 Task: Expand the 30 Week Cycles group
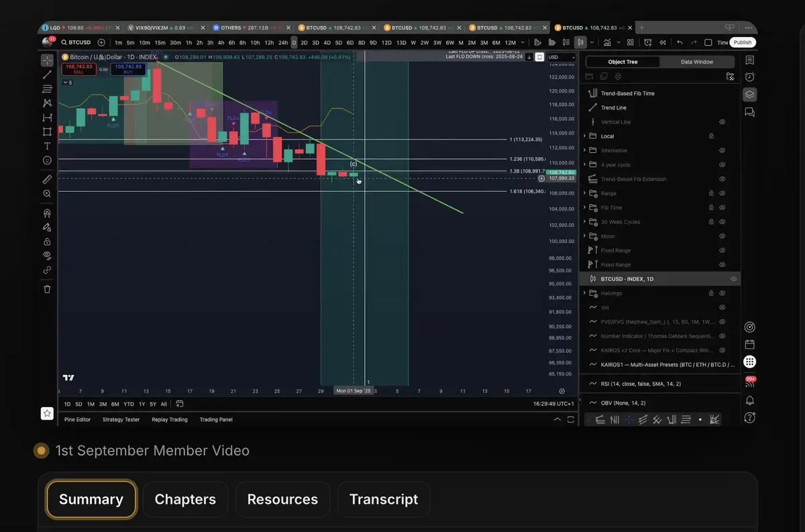click(584, 222)
